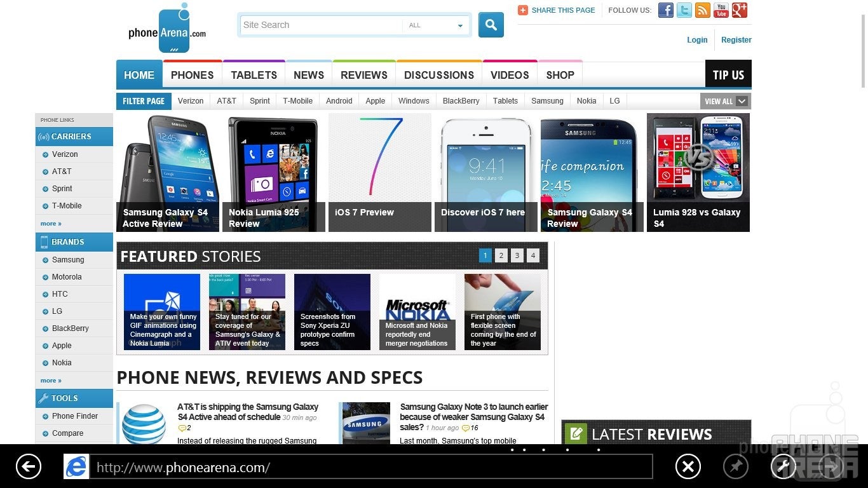Select the DISCUSSIONS tab
Viewport: 868px width, 488px height.
[439, 75]
